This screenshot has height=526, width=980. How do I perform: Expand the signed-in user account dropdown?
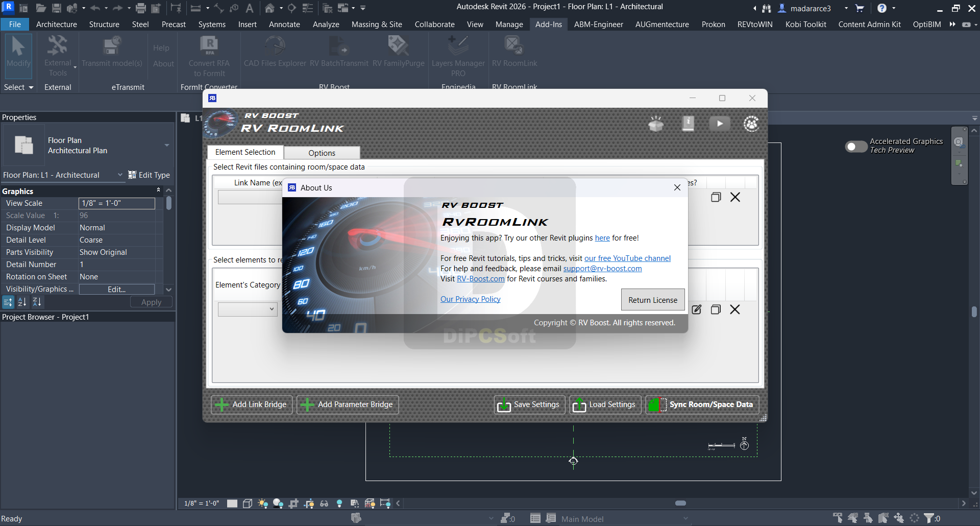click(846, 8)
